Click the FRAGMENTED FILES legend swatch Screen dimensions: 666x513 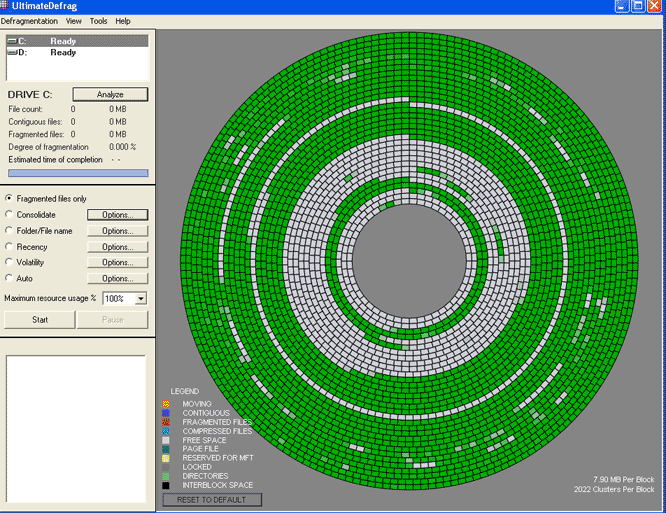pos(166,422)
